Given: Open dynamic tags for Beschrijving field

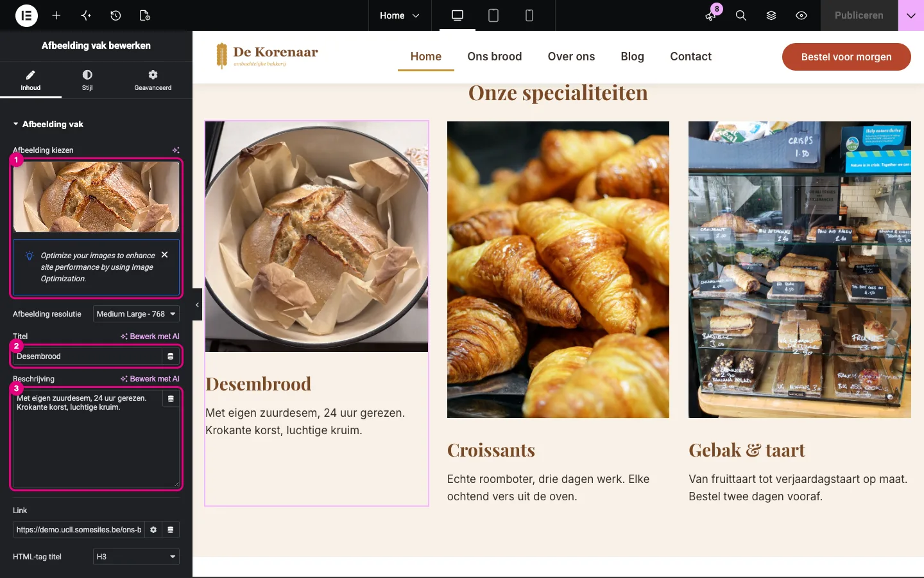Looking at the screenshot, I should (171, 399).
